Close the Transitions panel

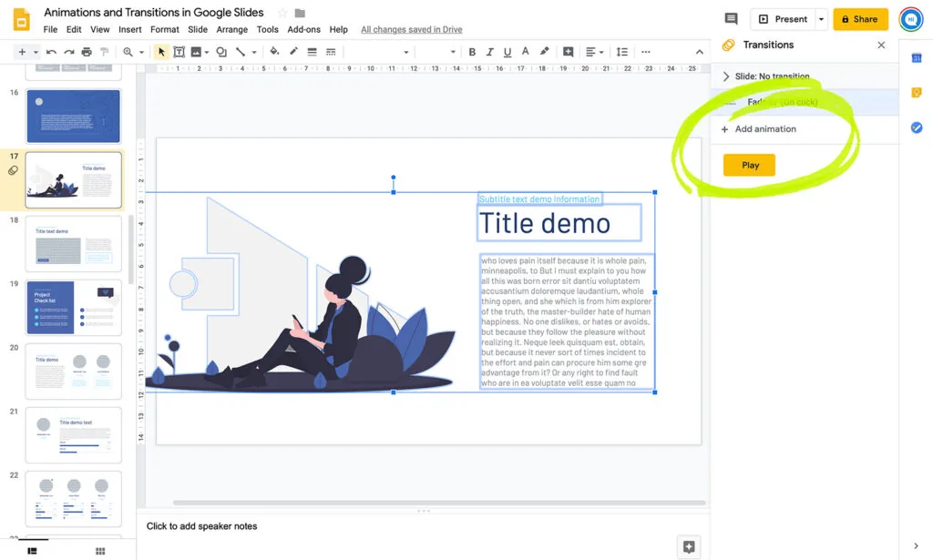[x=881, y=45]
